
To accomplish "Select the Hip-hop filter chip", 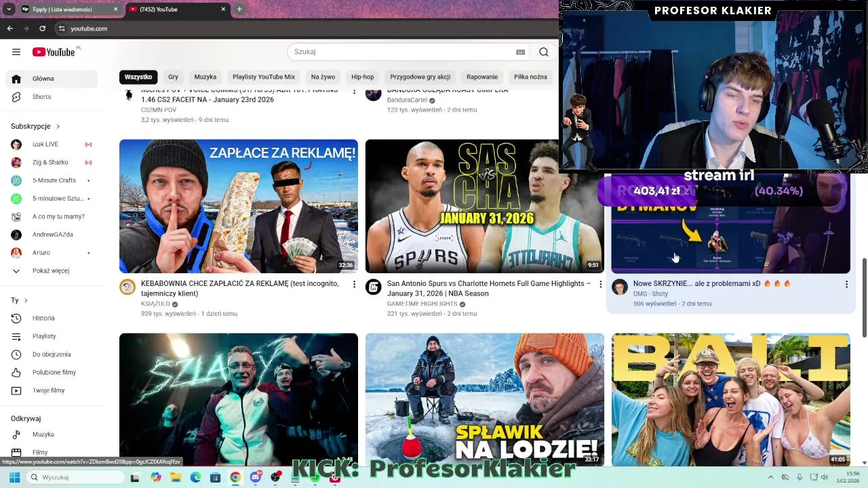I will [363, 77].
